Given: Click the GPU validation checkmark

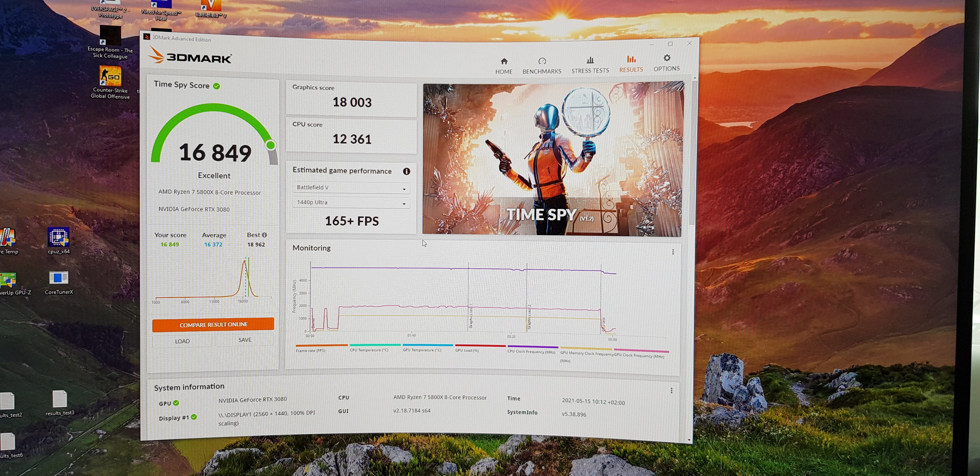Looking at the screenshot, I should pyautogui.click(x=176, y=403).
